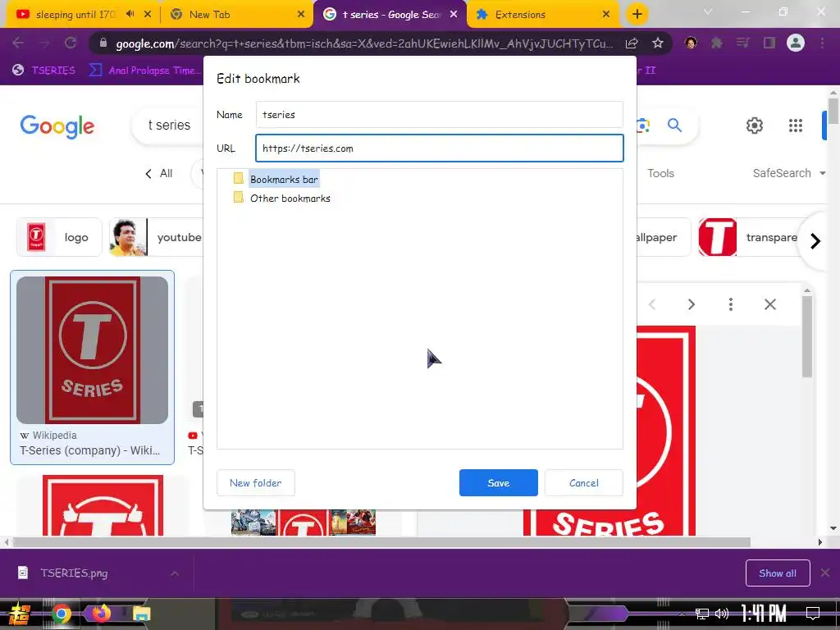Click the bookmark URL field
840x630 pixels.
[440, 148]
